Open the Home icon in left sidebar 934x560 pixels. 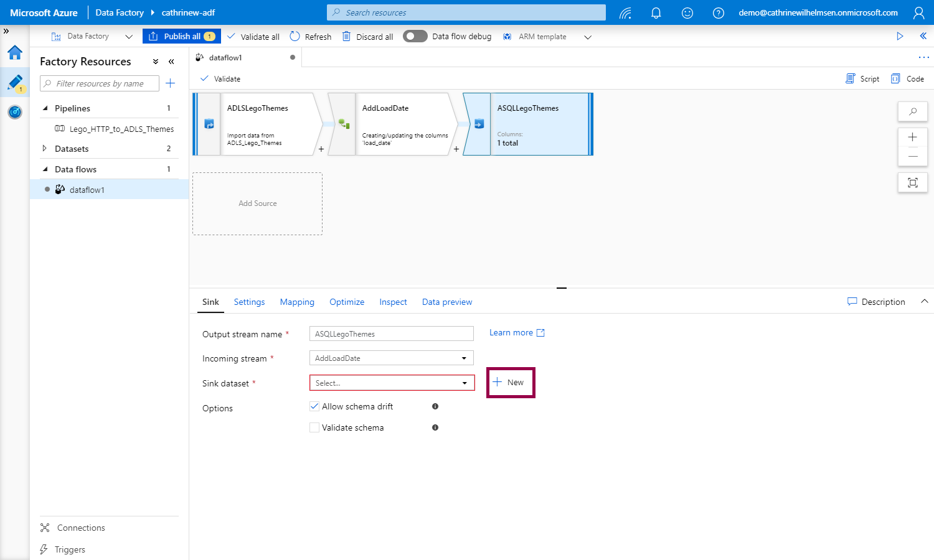(15, 53)
